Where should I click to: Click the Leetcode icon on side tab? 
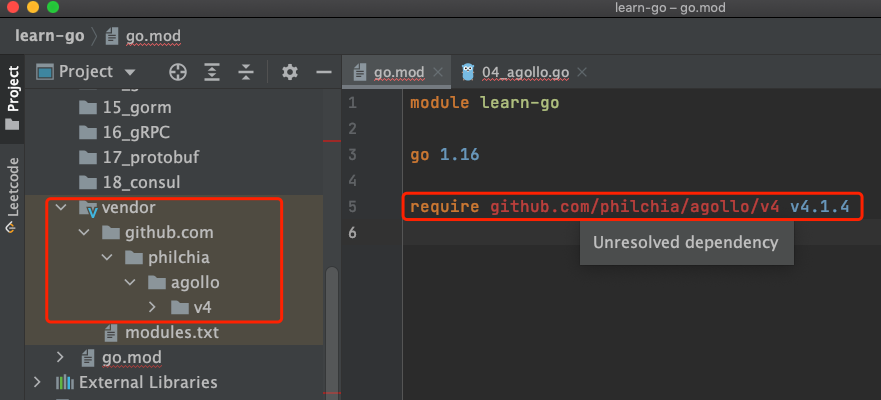coord(11,228)
